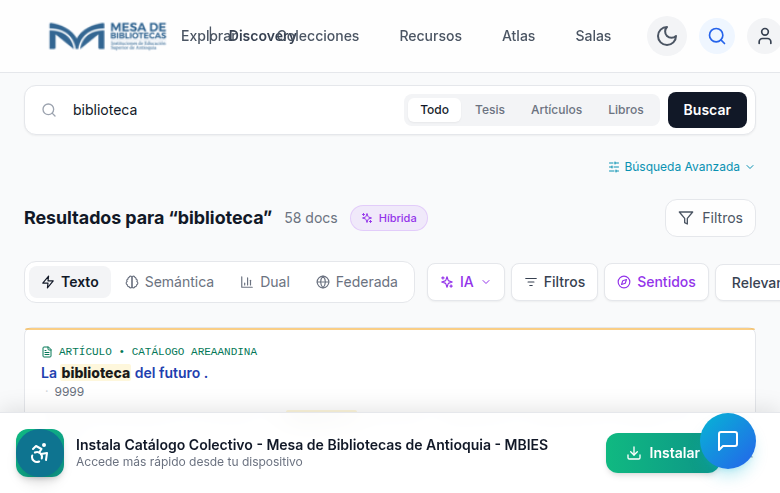780x493 pixels.
Task: Open the IA dropdown menu
Action: [x=466, y=282]
